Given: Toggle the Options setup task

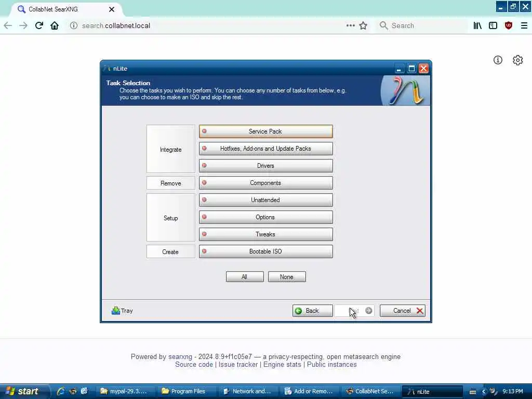Looking at the screenshot, I should pyautogui.click(x=265, y=217).
